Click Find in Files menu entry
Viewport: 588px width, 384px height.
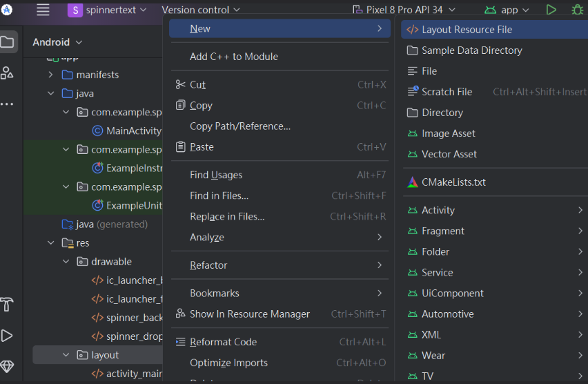(219, 195)
